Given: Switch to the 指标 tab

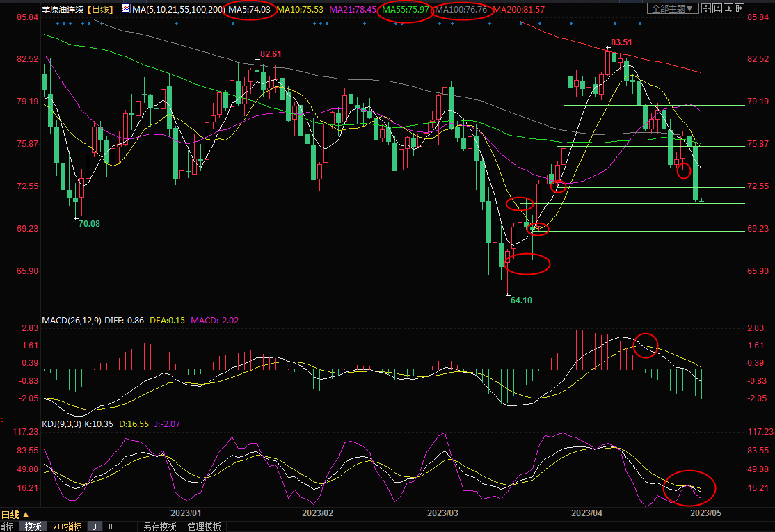Looking at the screenshot, I should coord(7,526).
